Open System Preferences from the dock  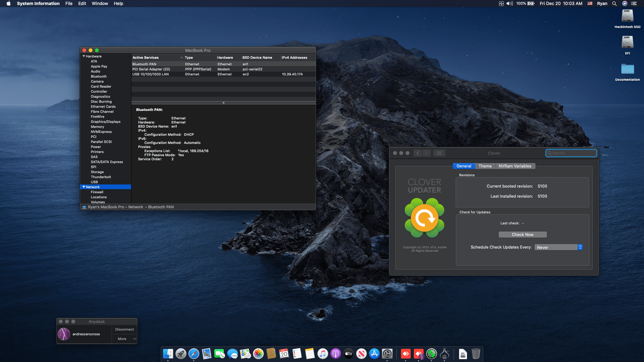pyautogui.click(x=387, y=354)
